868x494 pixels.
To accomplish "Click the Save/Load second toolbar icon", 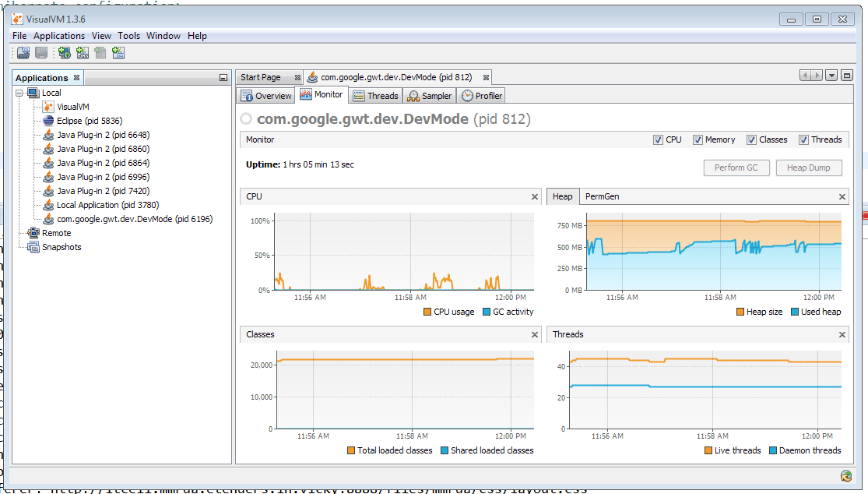I will [x=41, y=53].
